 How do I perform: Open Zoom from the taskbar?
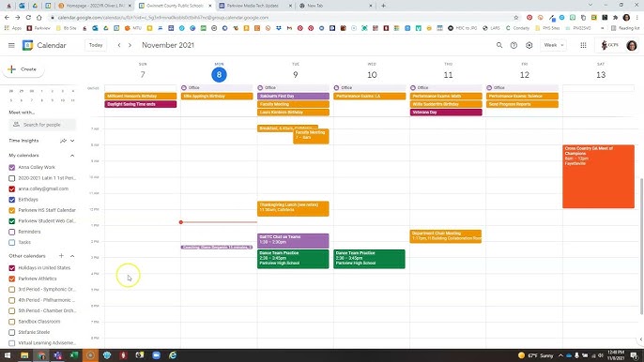coord(156,355)
